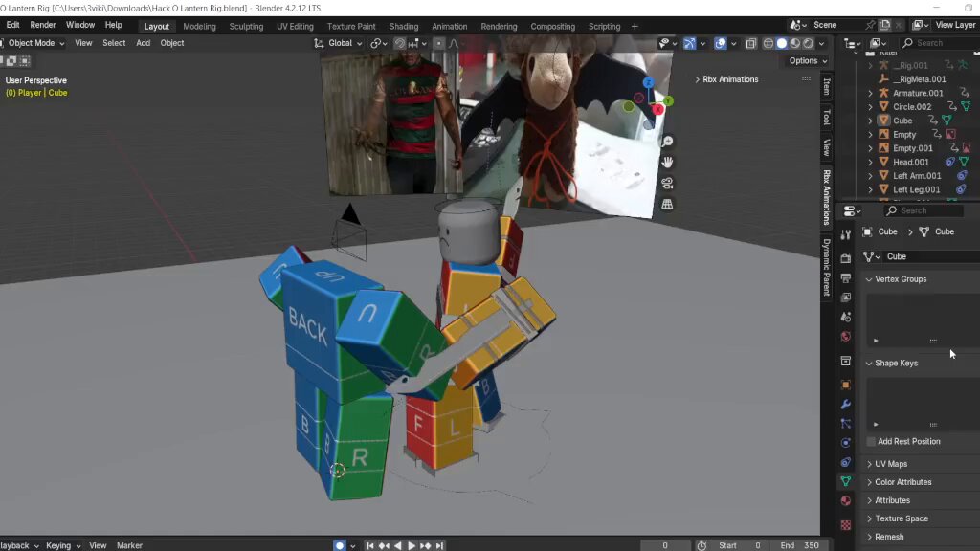Open the View Layer properties tab icon

coord(846,298)
